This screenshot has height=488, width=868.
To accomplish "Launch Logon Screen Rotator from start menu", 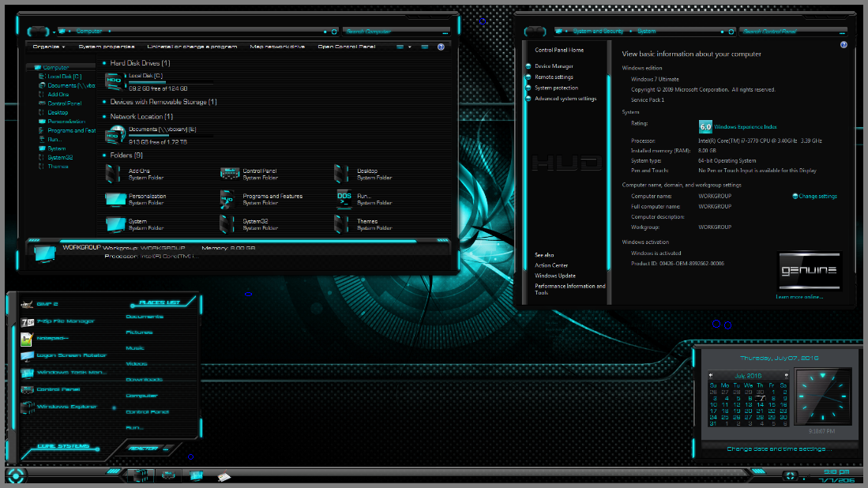I will pyautogui.click(x=63, y=355).
